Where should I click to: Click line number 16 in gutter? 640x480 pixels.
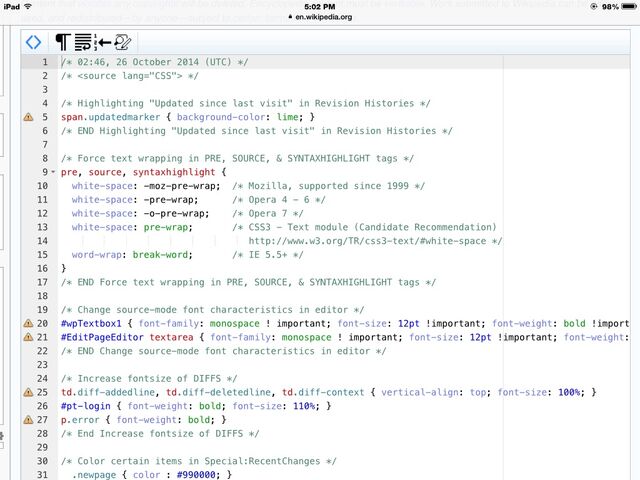click(42, 269)
